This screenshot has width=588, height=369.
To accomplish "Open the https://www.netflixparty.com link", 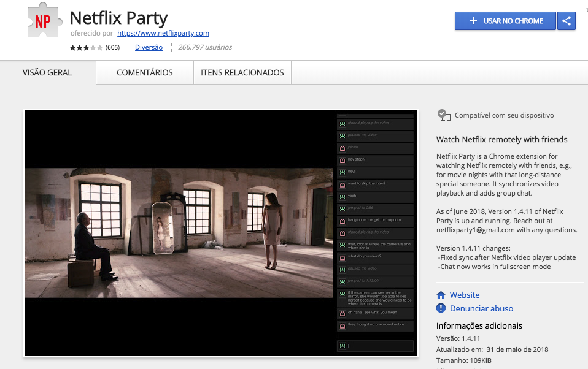I will click(x=163, y=33).
